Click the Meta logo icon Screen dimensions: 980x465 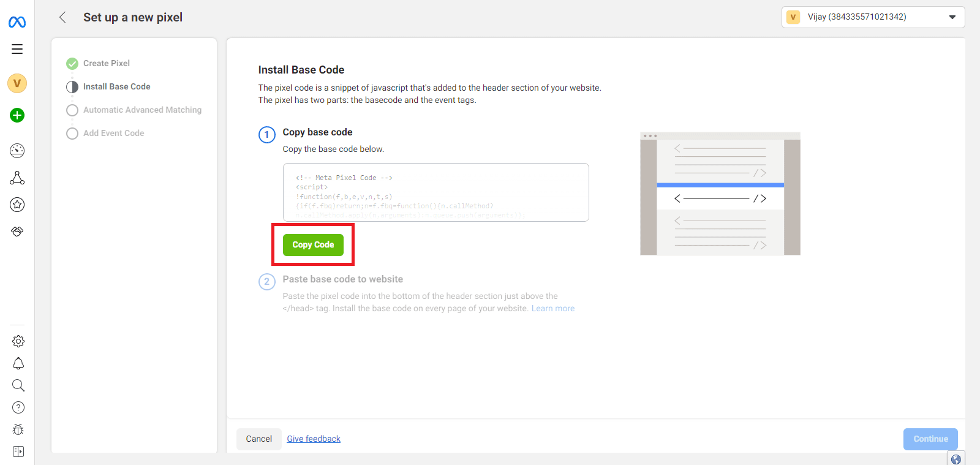pos(17,23)
